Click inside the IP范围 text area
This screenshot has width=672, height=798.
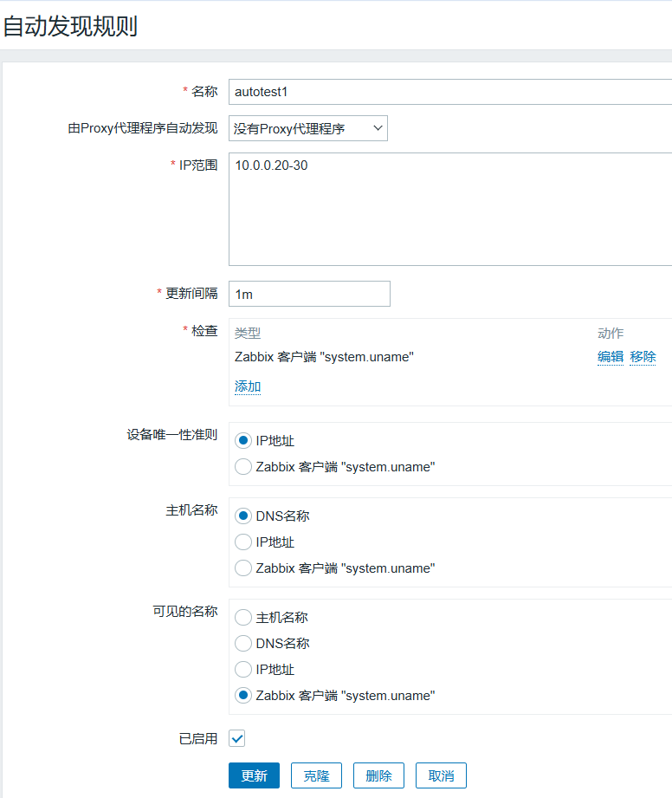[x=449, y=209]
